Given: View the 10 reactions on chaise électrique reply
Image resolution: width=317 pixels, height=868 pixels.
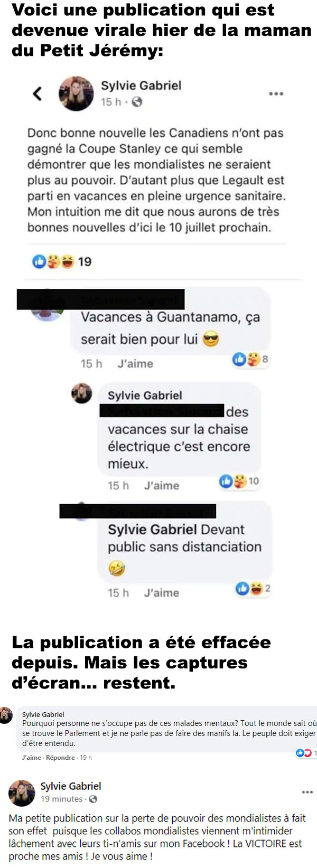Looking at the screenshot, I should [239, 481].
